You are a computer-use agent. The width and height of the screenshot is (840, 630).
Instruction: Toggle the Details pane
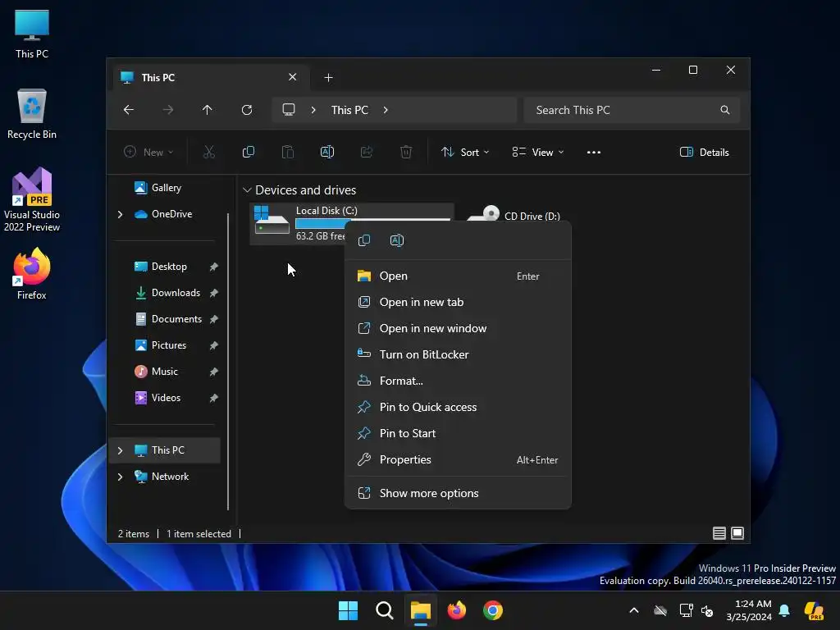pyautogui.click(x=704, y=152)
